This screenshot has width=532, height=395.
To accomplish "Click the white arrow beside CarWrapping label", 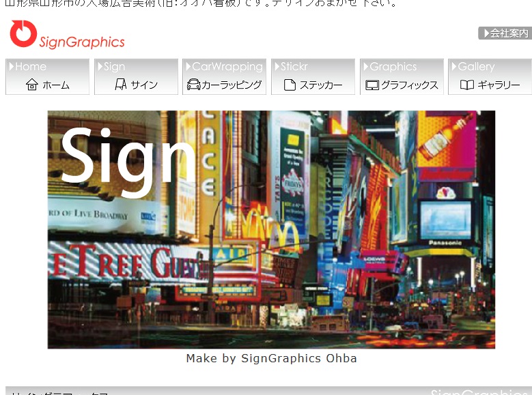I will [x=188, y=66].
